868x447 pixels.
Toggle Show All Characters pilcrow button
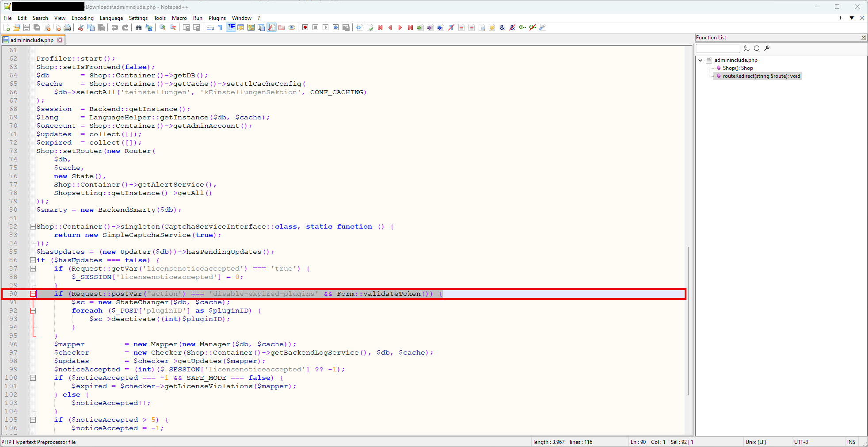(220, 27)
